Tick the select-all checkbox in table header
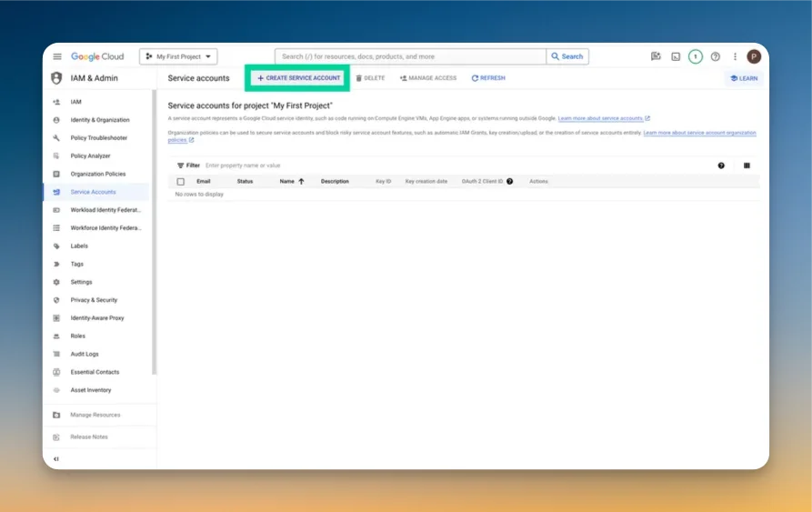This screenshot has width=812, height=512. tap(180, 182)
